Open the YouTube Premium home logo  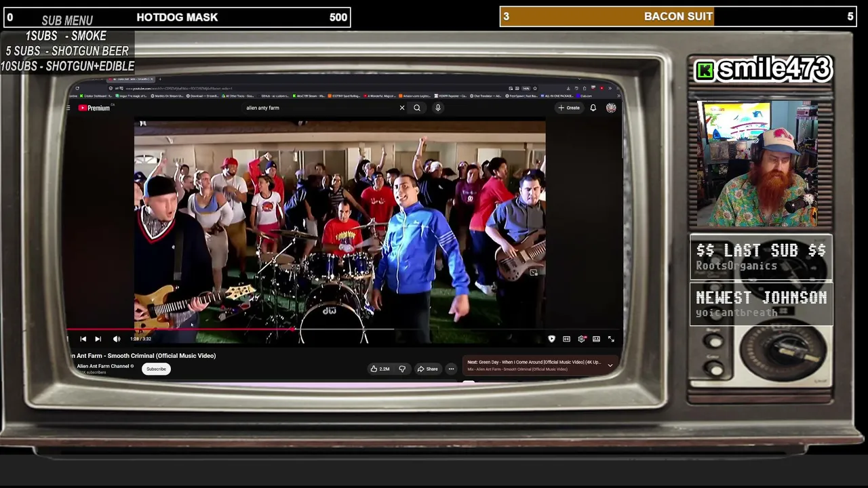94,108
